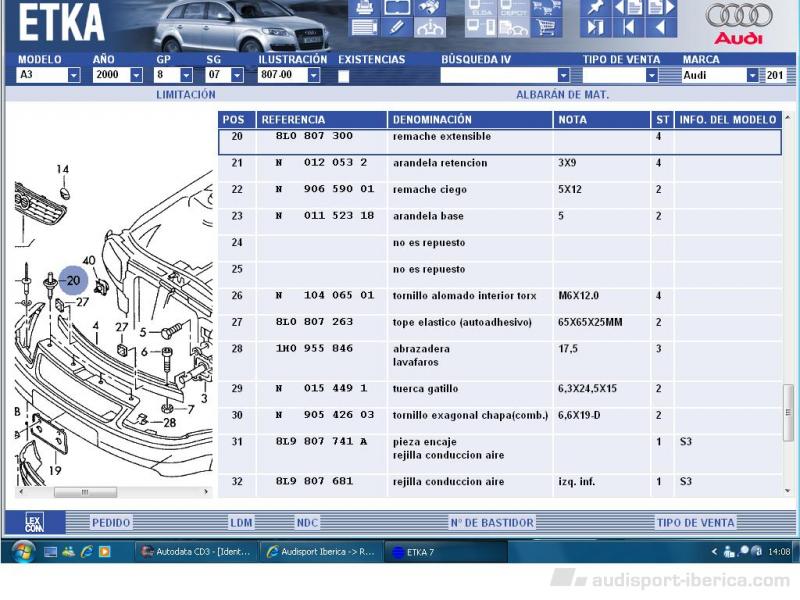This screenshot has height=600, width=800.
Task: Select row 'remache extensible'
Action: 500,142
